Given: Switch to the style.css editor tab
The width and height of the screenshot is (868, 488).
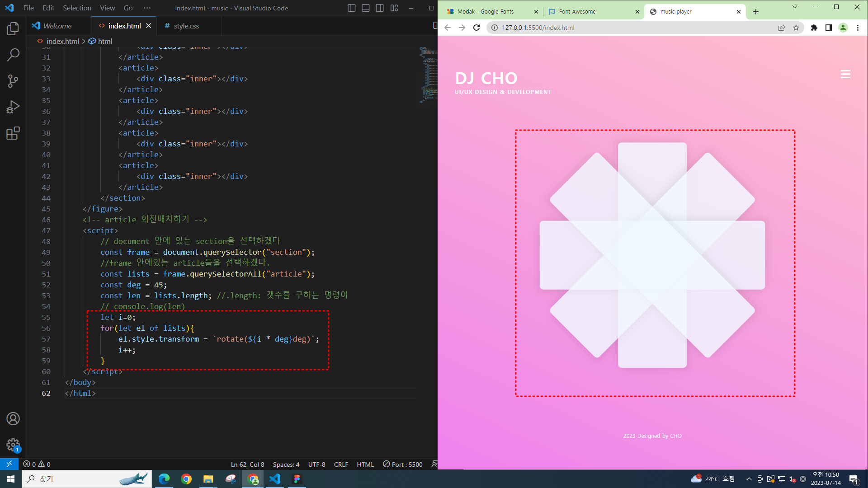Looking at the screenshot, I should coord(186,26).
